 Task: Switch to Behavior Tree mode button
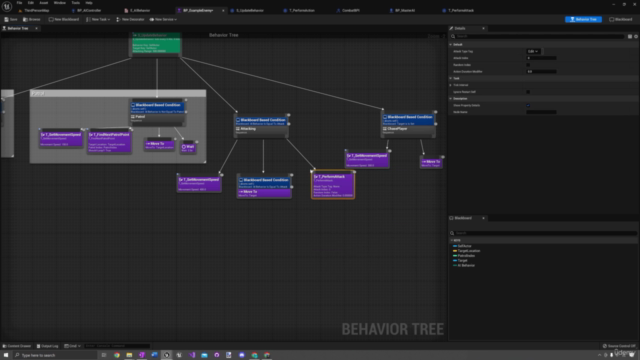[583, 19]
